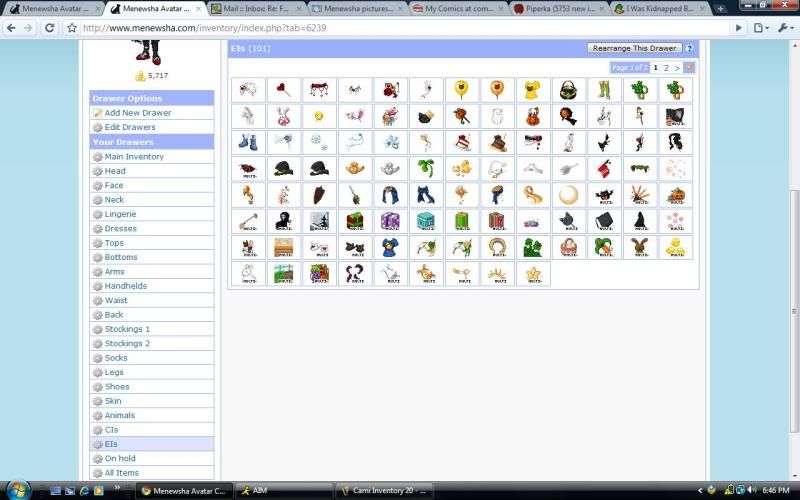Select the black and green handbag item
This screenshot has height=500, width=800.
pos(568,90)
